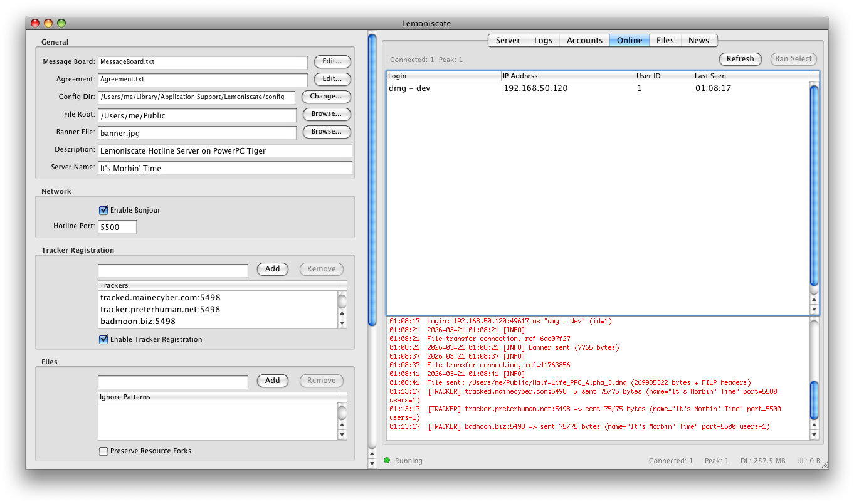Click the Ban Select button
Screen dimensions: 854x504
coord(793,59)
